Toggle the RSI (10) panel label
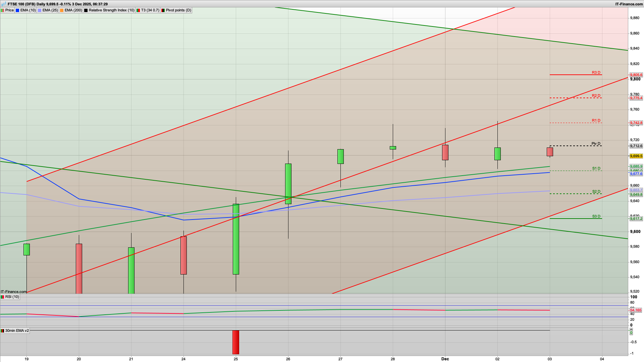The height and width of the screenshot is (362, 644). [12, 297]
